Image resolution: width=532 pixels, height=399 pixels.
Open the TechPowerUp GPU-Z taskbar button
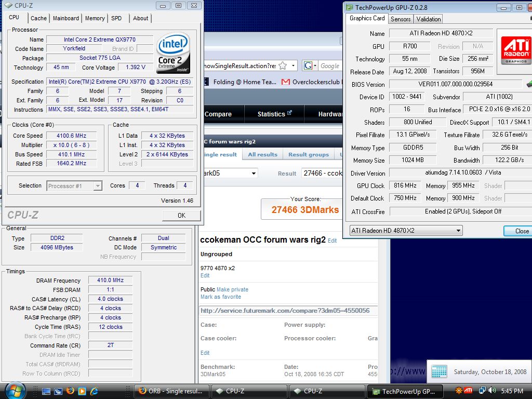[405, 391]
